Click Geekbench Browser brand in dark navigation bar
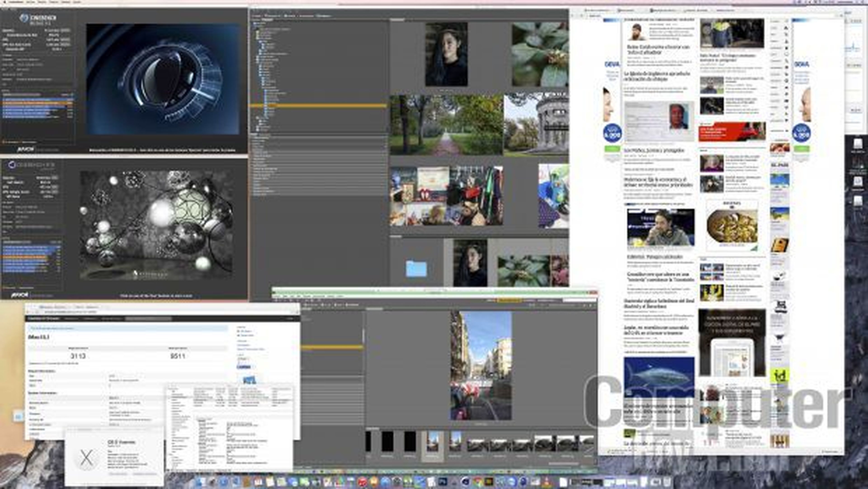 [x=43, y=318]
